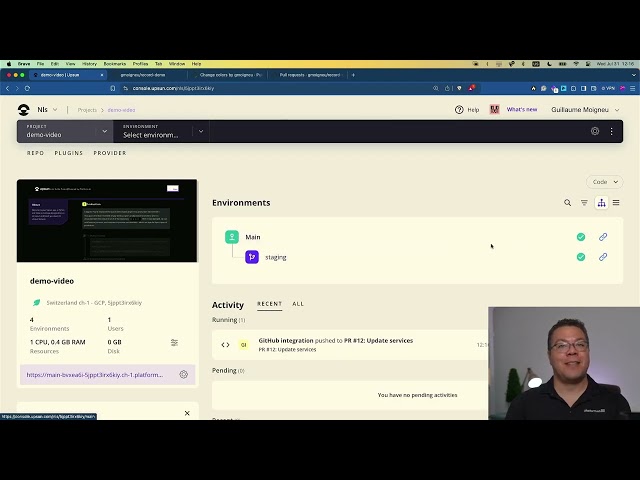
Task: Click the demo-video breadcrumb link
Action: point(121,110)
